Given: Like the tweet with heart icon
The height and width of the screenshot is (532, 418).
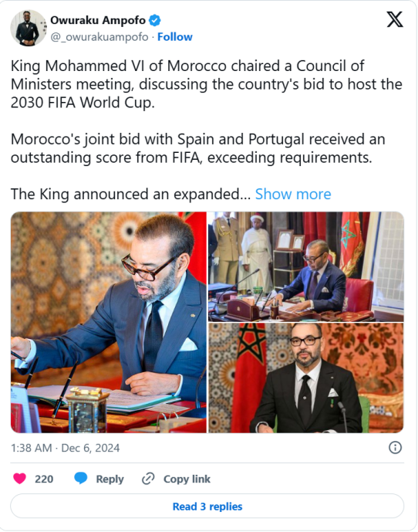Looking at the screenshot, I should click(19, 479).
